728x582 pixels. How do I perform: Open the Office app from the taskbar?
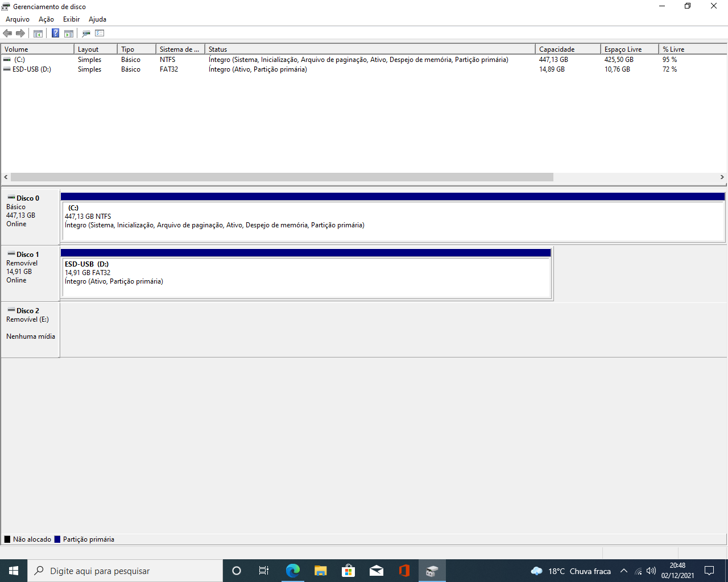click(404, 571)
